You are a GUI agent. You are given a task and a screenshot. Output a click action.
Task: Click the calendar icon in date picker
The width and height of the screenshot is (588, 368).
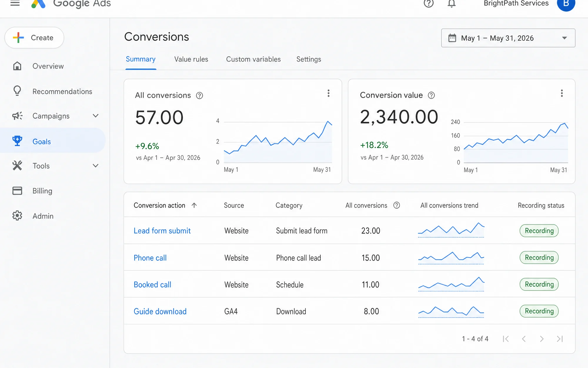tap(452, 38)
